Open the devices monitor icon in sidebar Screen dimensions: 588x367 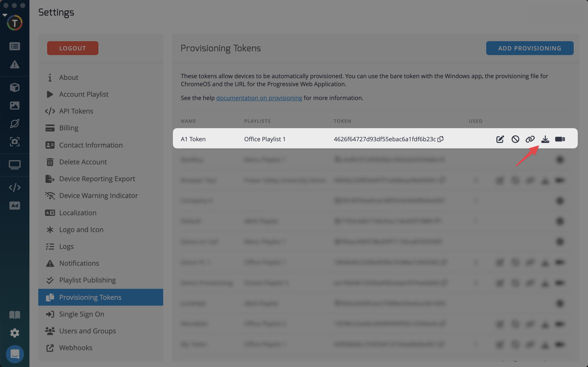tap(15, 165)
